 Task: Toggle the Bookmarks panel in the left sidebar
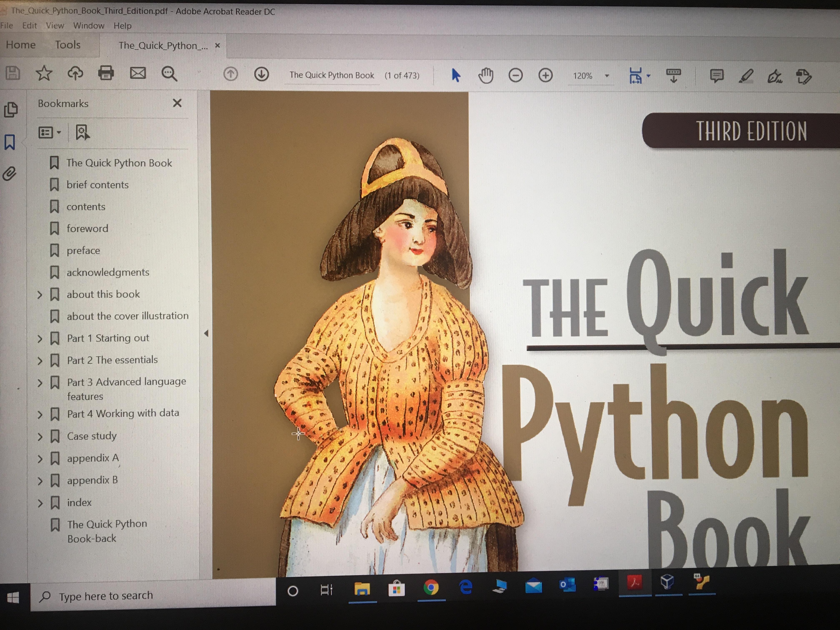point(10,142)
